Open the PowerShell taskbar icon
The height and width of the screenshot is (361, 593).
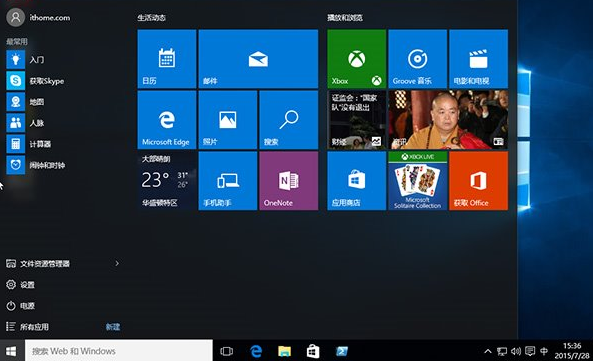tap(342, 352)
